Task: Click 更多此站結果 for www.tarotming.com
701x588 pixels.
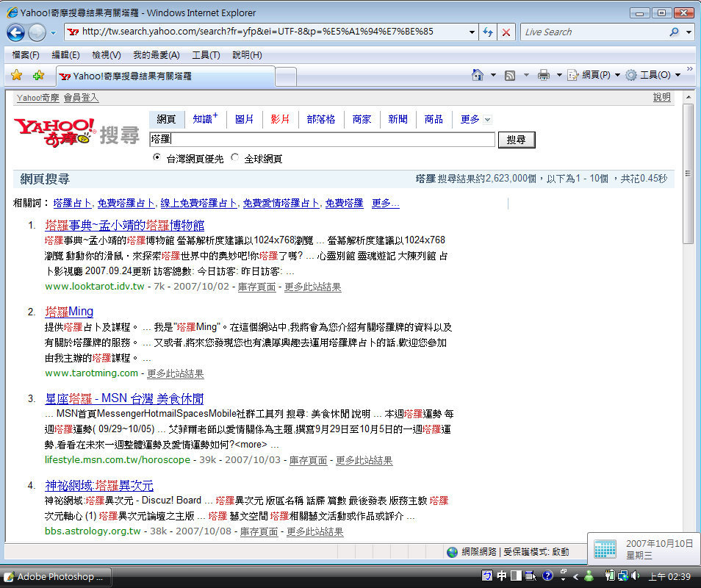Action: point(175,373)
